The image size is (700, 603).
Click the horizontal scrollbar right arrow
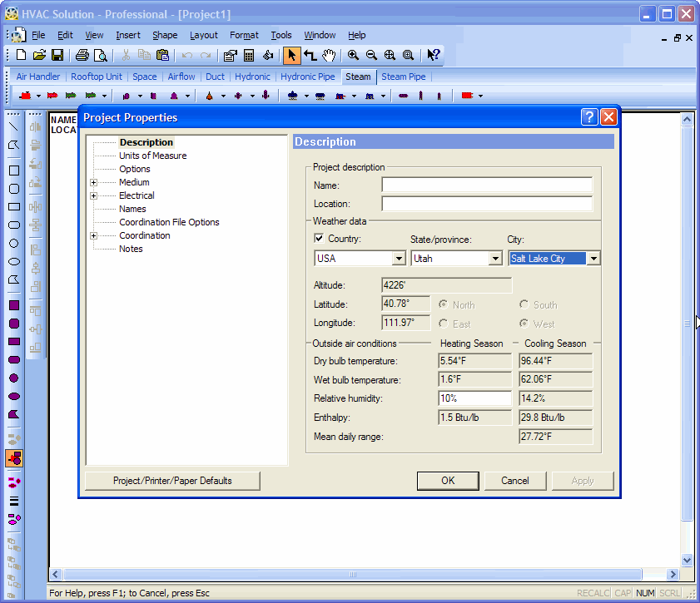673,575
